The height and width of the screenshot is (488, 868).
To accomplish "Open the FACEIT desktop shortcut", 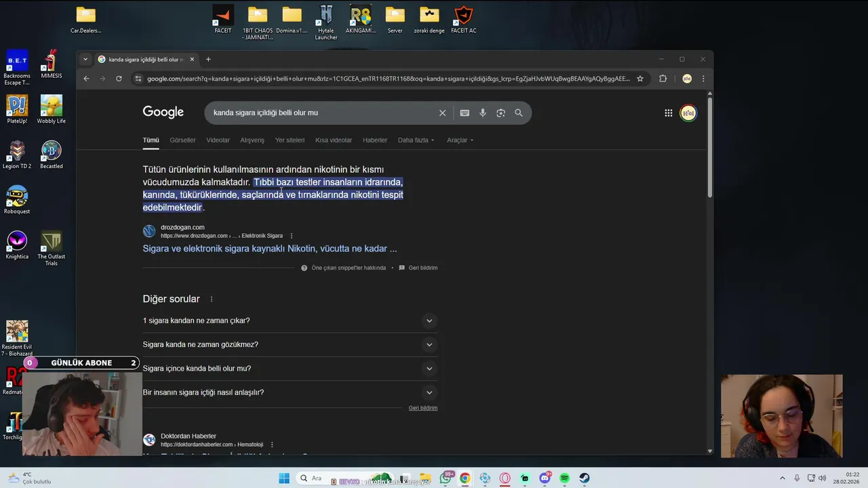I will (222, 20).
